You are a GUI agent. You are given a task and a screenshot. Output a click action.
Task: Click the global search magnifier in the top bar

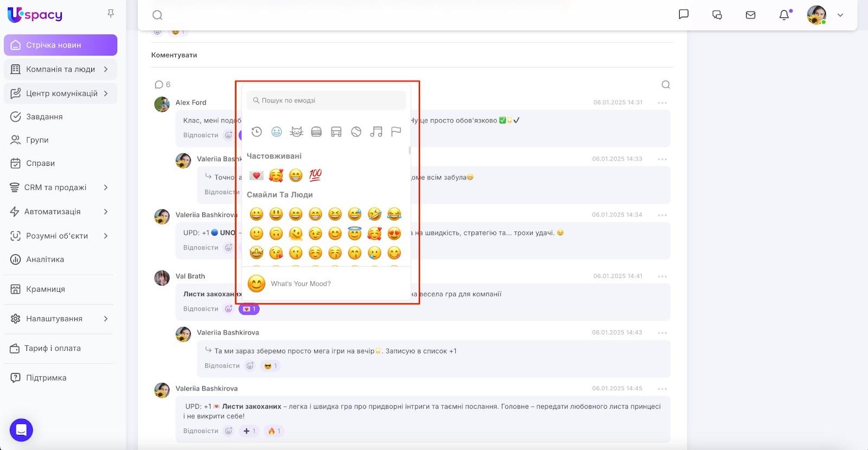coord(157,15)
